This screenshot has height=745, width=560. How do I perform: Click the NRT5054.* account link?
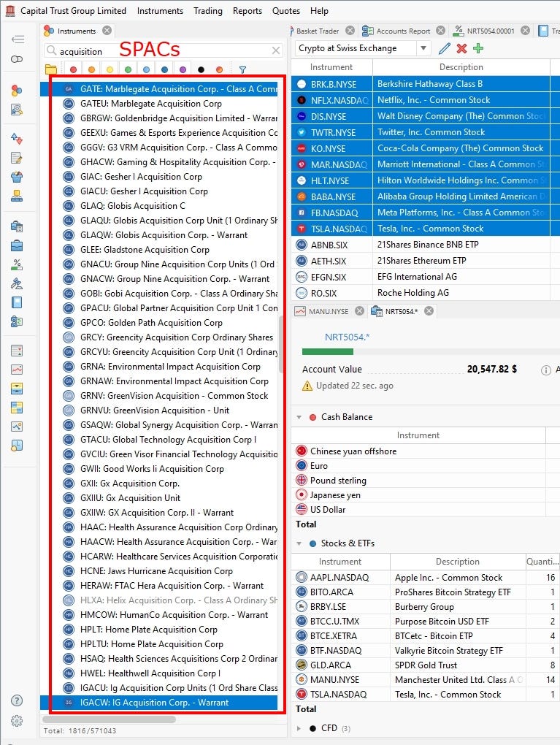pyautogui.click(x=348, y=337)
